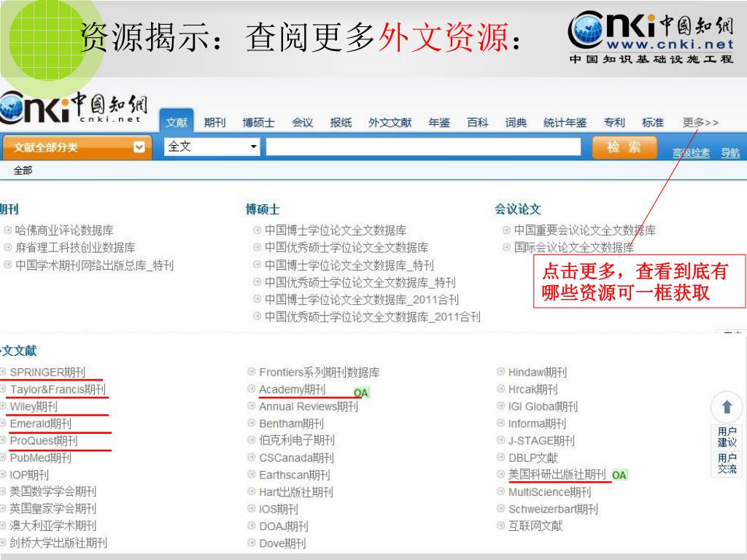Click the CNKI logo beside the search tabs
Image resolution: width=747 pixels, height=560 pixels.
pyautogui.click(x=74, y=109)
